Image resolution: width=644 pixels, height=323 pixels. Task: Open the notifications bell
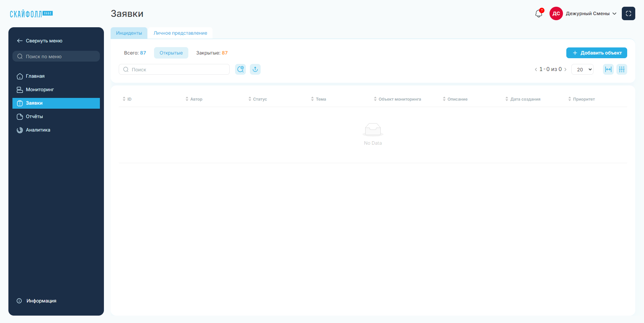(x=539, y=13)
